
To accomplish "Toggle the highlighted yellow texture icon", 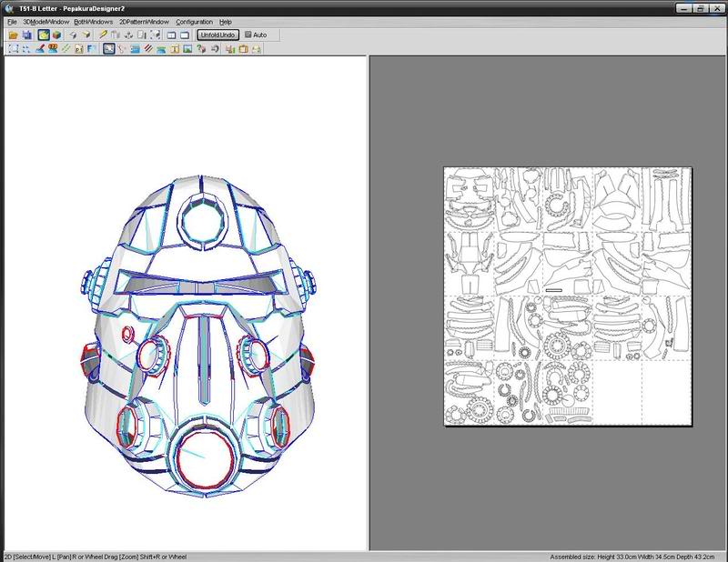I will [44, 35].
